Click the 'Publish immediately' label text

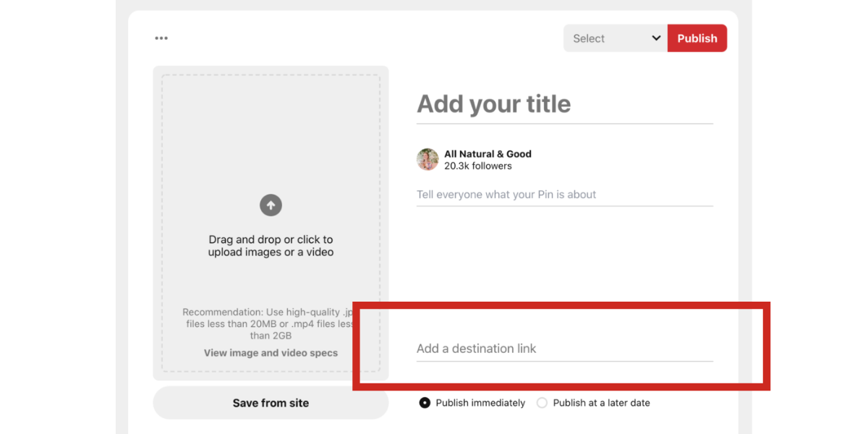click(x=480, y=403)
